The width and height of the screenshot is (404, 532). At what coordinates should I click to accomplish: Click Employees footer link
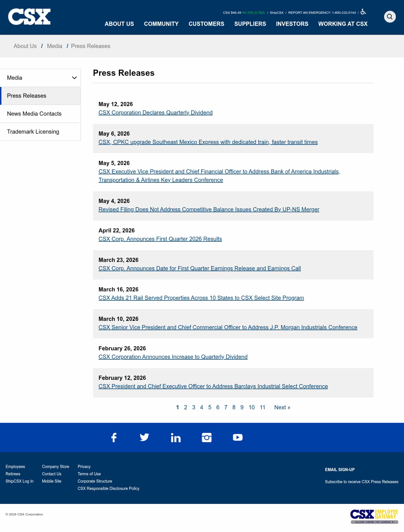pyautogui.click(x=15, y=467)
